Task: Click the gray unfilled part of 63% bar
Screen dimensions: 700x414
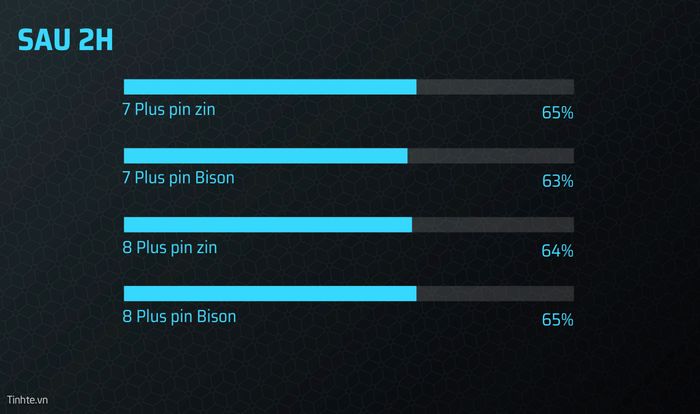Action: tap(491, 156)
